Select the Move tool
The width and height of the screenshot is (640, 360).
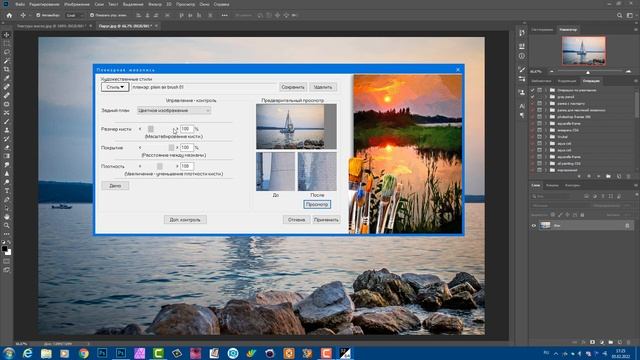click(x=7, y=35)
